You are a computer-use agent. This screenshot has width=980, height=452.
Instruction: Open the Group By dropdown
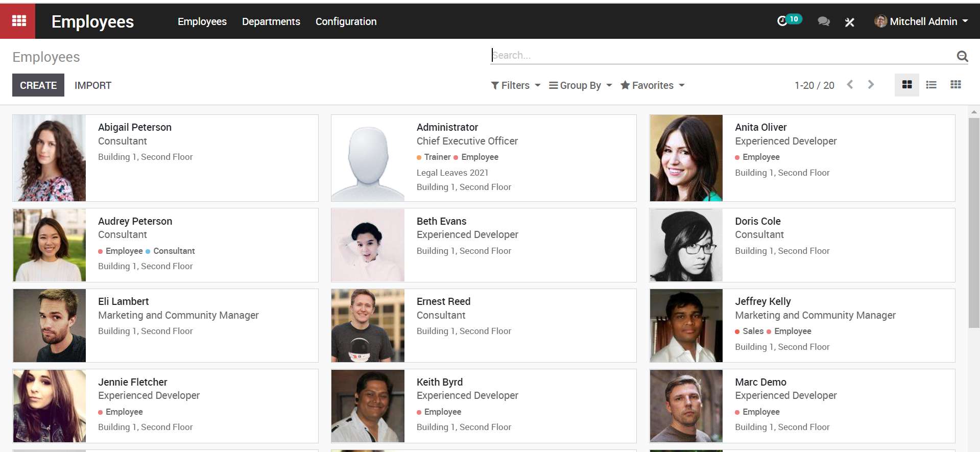tap(580, 85)
